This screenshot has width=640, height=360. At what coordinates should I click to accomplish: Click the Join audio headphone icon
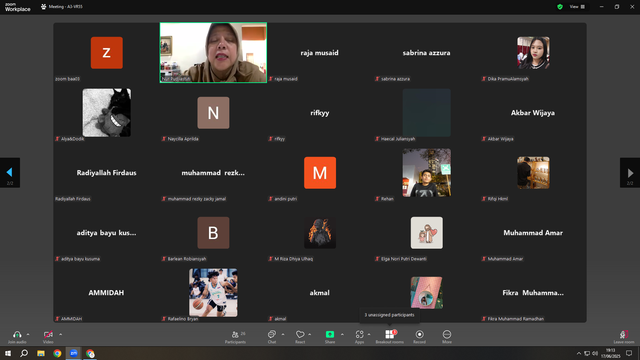(17, 334)
